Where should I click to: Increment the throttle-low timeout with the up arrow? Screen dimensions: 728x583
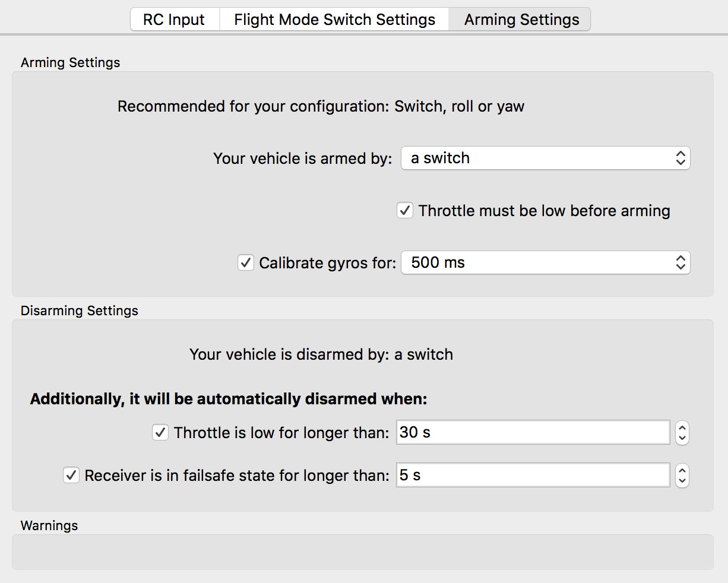pyautogui.click(x=682, y=429)
